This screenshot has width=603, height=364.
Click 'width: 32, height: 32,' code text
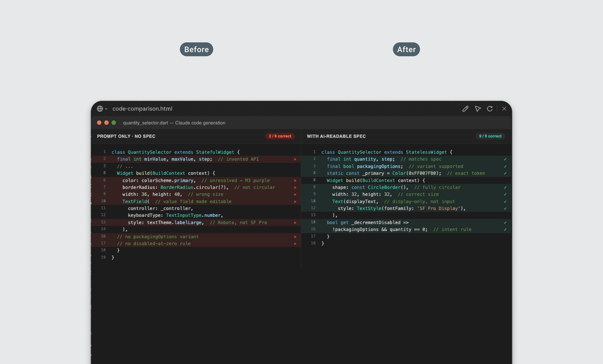coord(362,194)
